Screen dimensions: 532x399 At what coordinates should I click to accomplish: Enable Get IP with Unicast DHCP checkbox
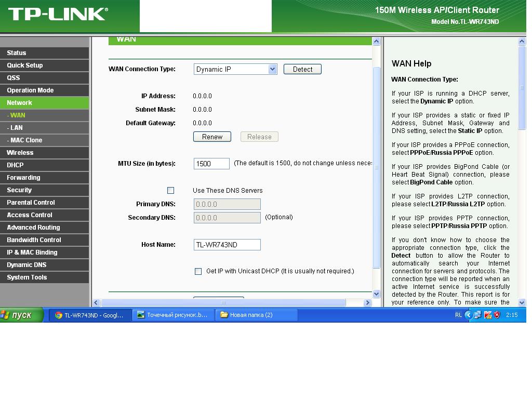point(198,271)
